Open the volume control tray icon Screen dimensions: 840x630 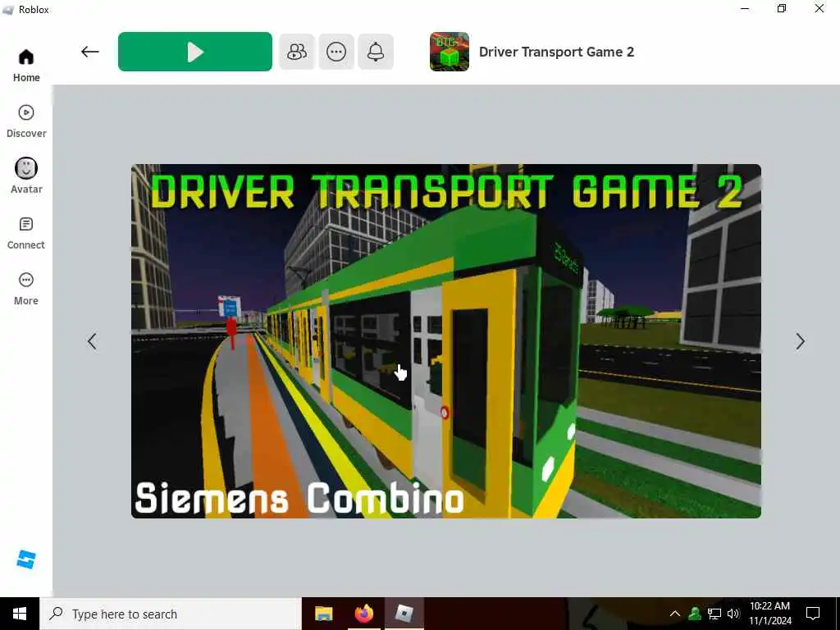[x=733, y=614]
